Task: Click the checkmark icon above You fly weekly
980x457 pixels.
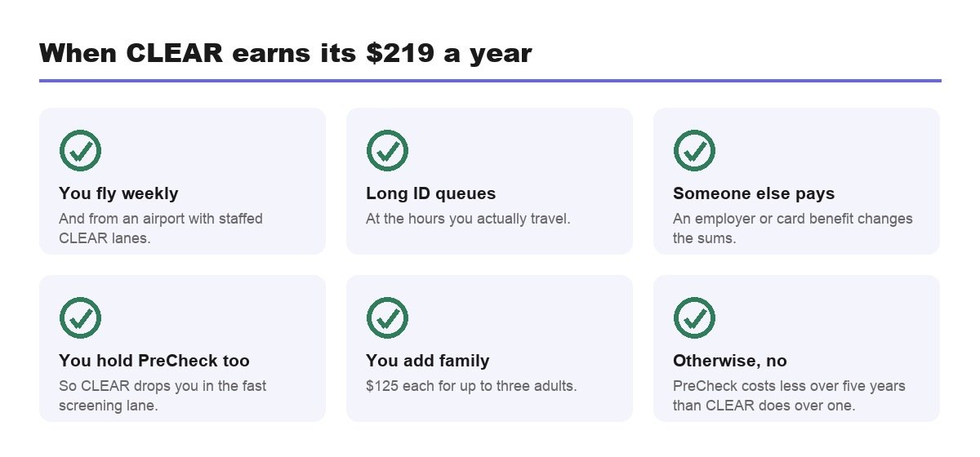Action: pos(80,150)
